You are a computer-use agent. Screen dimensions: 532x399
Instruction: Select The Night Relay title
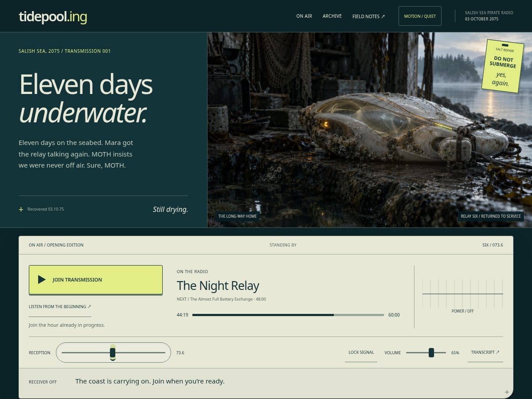218,286
